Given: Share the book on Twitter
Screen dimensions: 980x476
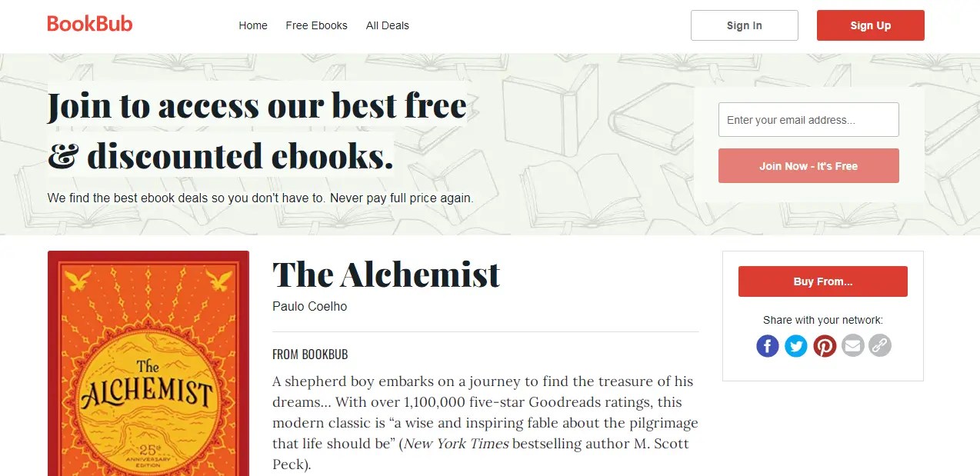Looking at the screenshot, I should 795,346.
